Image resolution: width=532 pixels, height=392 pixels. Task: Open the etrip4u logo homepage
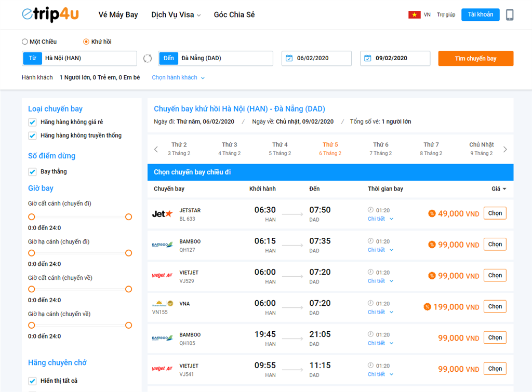click(50, 14)
